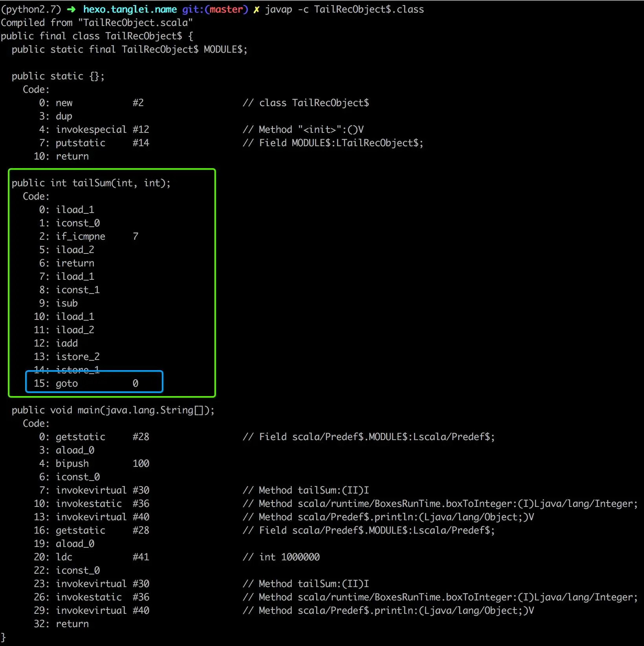Screen dimensions: 644x646
Task: Click the '6: iconst_0' instruction in main
Action: 69,477
